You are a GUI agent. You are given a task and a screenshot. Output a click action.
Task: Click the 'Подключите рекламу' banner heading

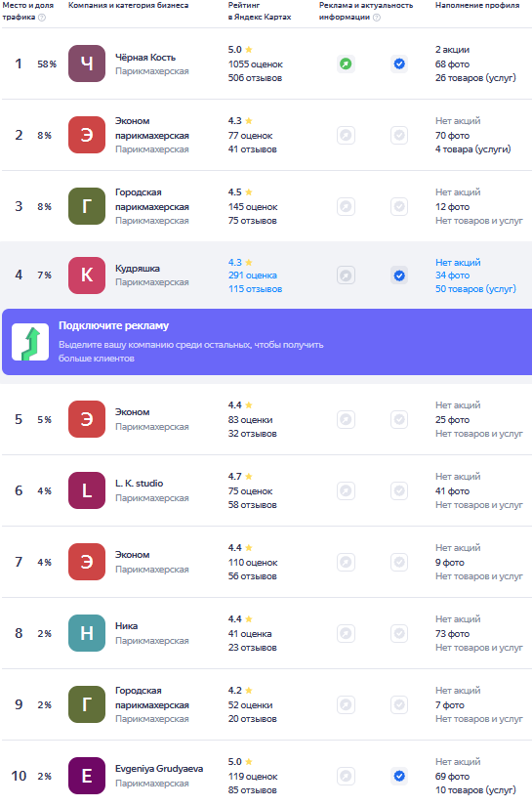(113, 325)
